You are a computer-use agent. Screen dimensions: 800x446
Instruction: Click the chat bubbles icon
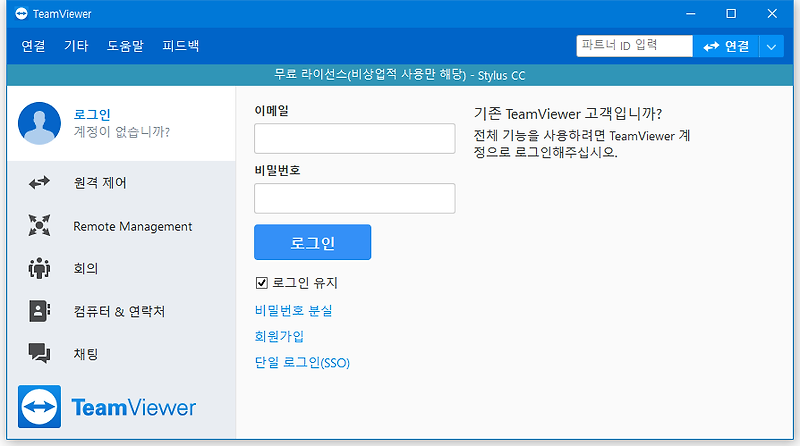click(39, 353)
